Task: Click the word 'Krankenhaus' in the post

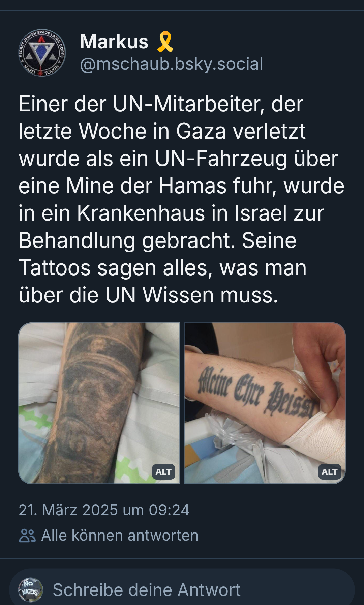Action: click(141, 213)
